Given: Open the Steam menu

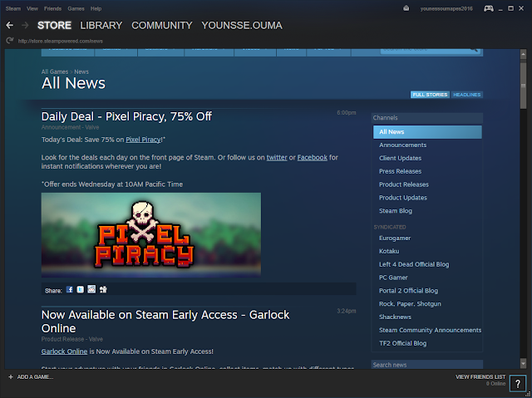Looking at the screenshot, I should click(x=13, y=9).
